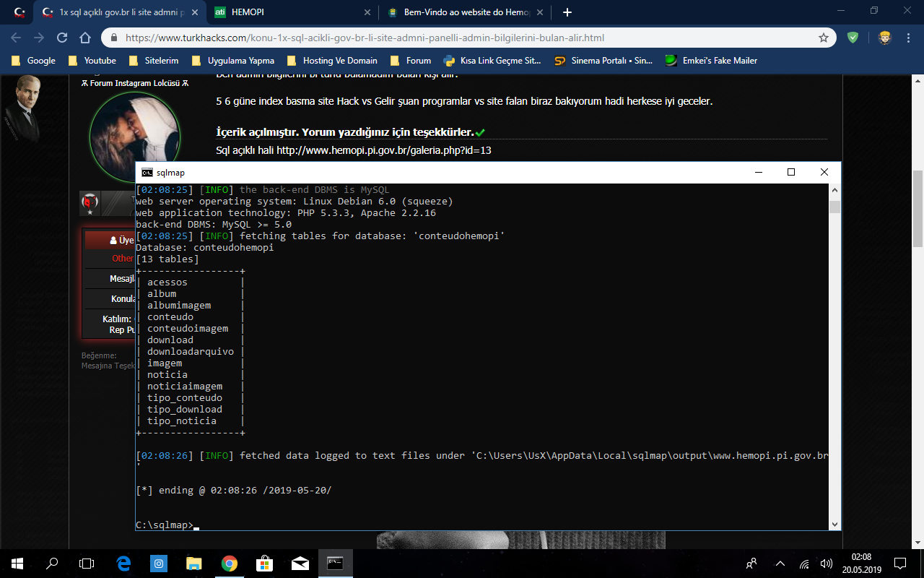Open the green shield extension icon
924x578 pixels.
(853, 38)
